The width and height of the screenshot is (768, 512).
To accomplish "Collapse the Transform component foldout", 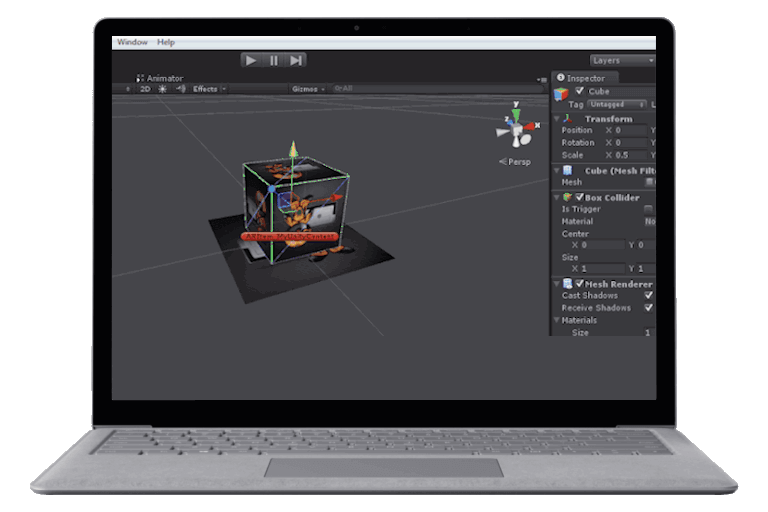I will (556, 119).
